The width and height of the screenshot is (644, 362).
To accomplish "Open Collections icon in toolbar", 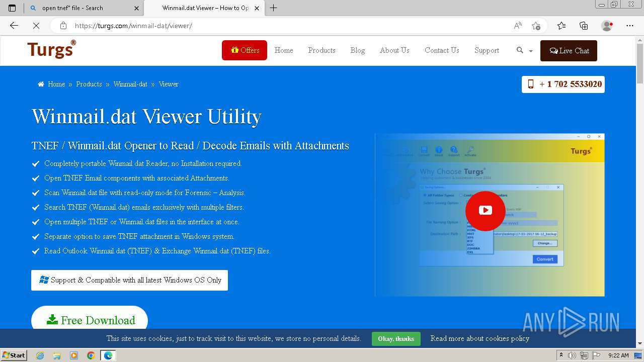I will [584, 26].
